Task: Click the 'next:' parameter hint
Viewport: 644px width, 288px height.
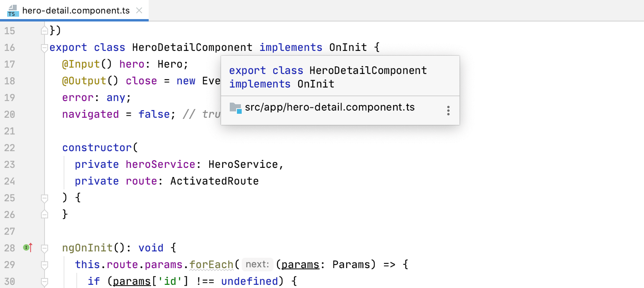Action: click(257, 264)
